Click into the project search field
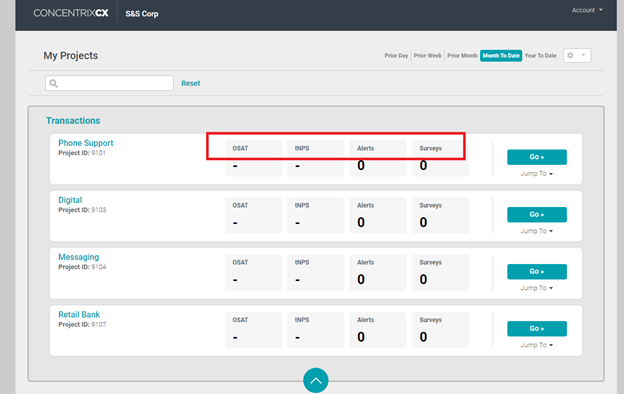 tap(109, 83)
